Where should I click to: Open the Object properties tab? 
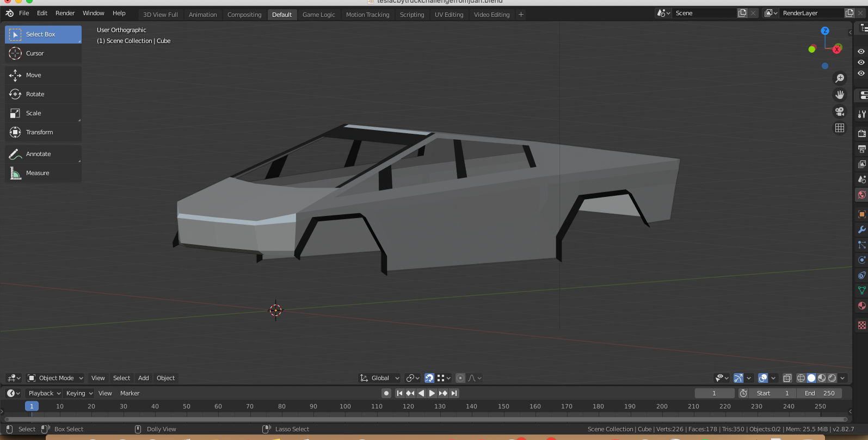click(x=862, y=214)
